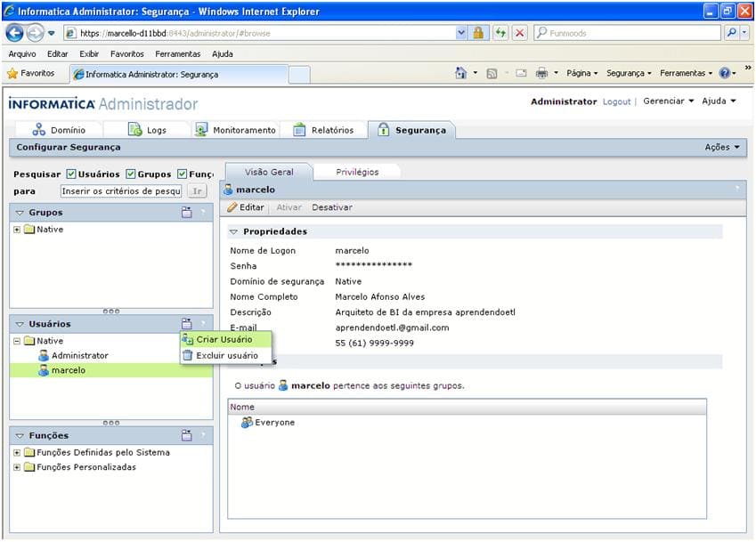The height and width of the screenshot is (542, 756).
Task: Select the Visão Geral tab
Action: [x=269, y=172]
